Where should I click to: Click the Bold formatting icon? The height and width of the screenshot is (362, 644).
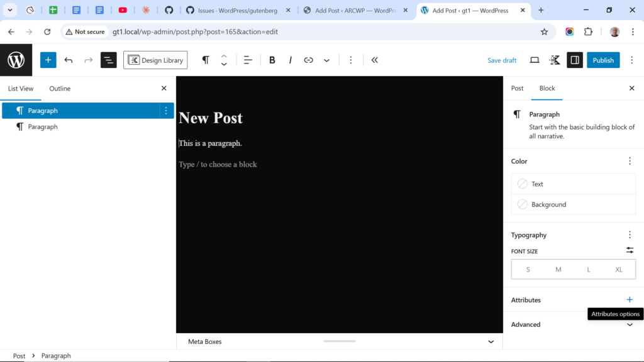point(272,60)
